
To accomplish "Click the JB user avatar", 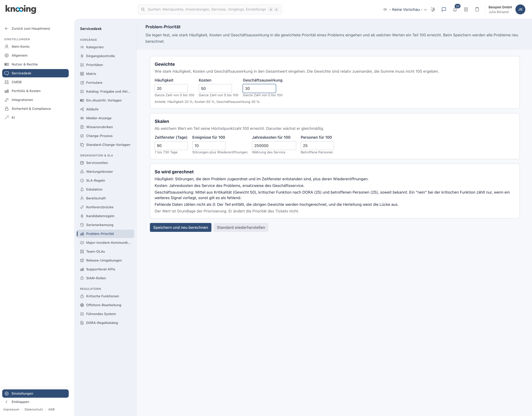I will pyautogui.click(x=520, y=10).
